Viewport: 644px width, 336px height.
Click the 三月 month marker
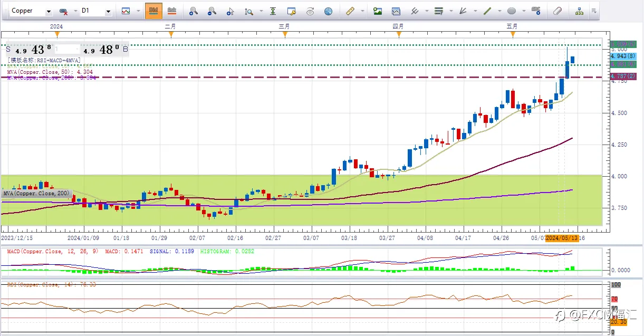coord(284,27)
